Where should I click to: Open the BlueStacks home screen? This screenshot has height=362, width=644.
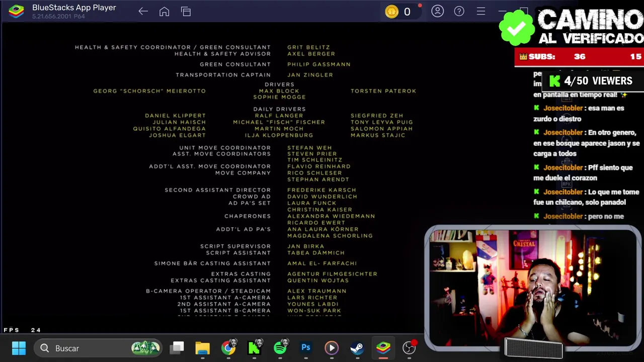pos(164,12)
